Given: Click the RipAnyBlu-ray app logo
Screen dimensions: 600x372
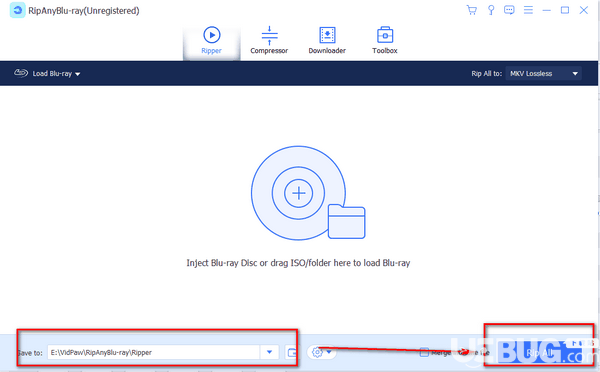Looking at the screenshot, I should coord(17,10).
